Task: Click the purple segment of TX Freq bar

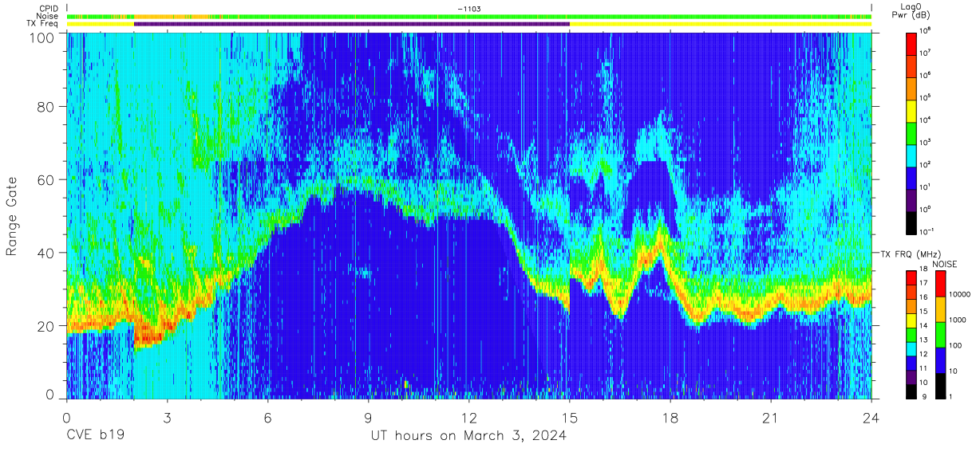Action: point(352,24)
